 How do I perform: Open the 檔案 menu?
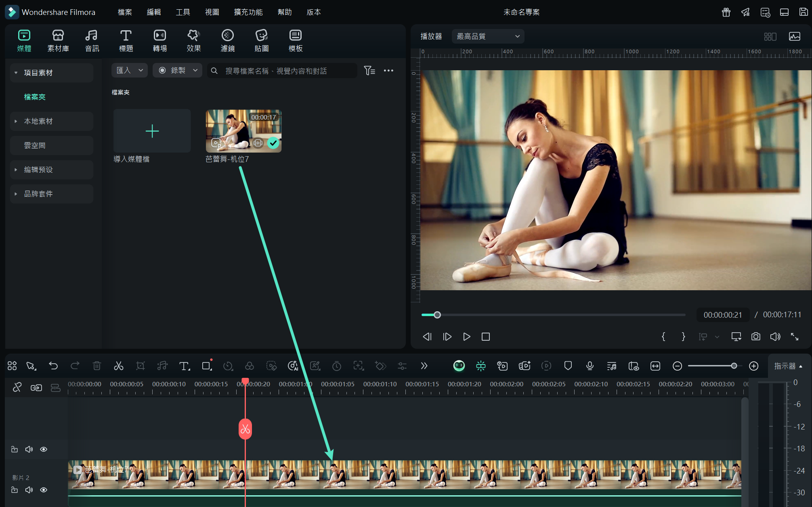(125, 12)
